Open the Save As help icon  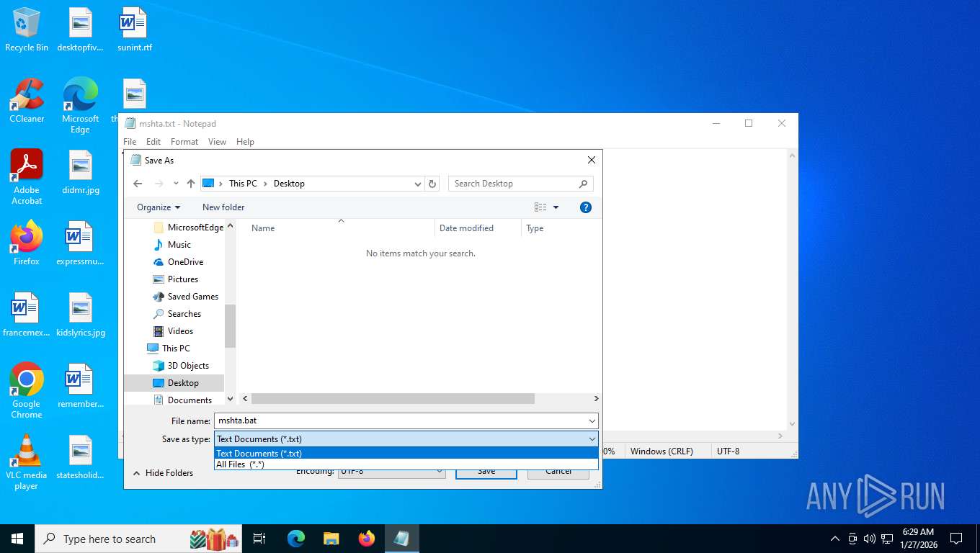(586, 207)
